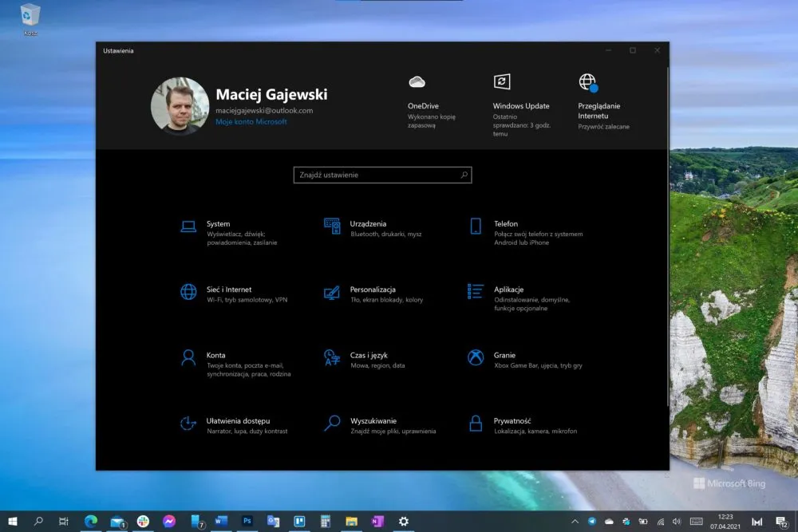Open File Explorer from the taskbar
The width and height of the screenshot is (798, 532).
click(351, 522)
